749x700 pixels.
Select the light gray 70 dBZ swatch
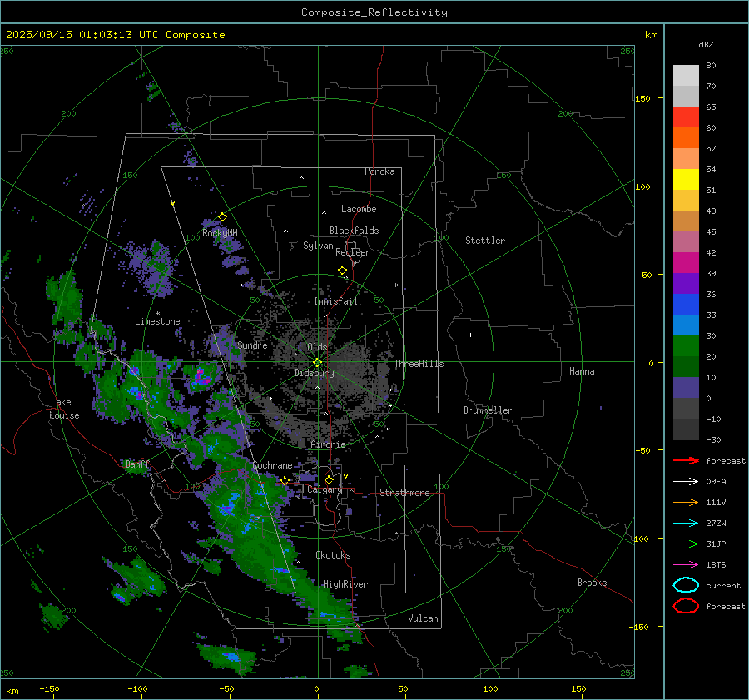(686, 76)
